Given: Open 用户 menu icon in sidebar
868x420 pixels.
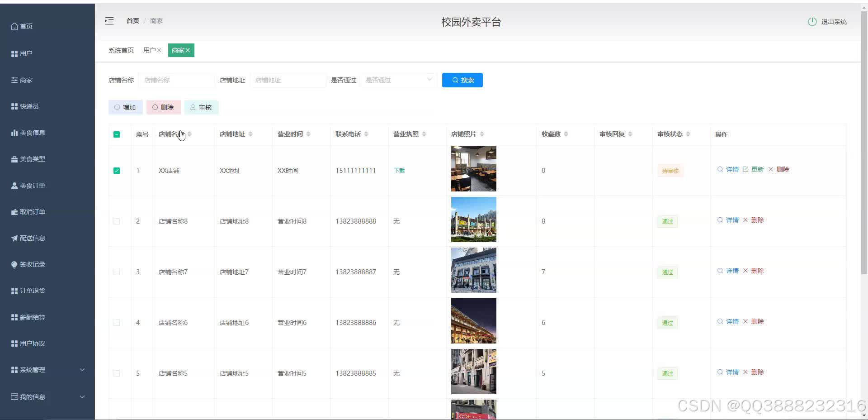Looking at the screenshot, I should 14,53.
